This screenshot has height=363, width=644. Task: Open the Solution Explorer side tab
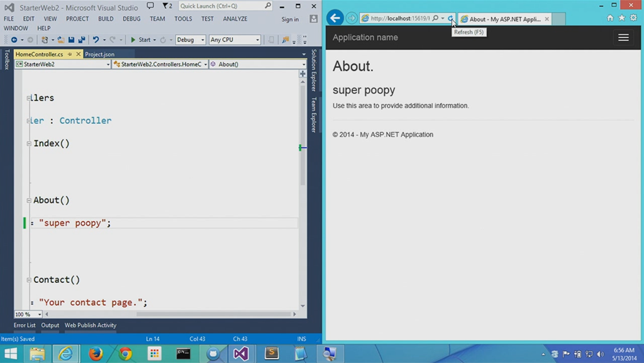coord(314,70)
